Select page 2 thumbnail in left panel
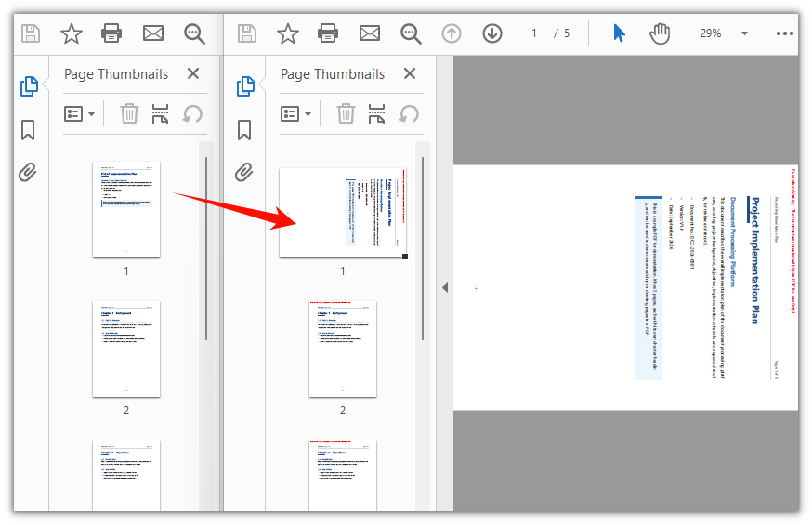The width and height of the screenshot is (812, 525). tap(126, 349)
